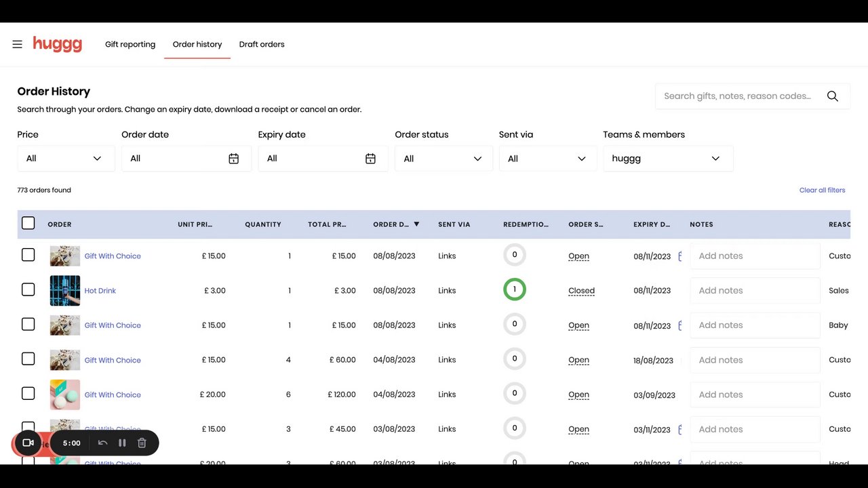Click the Open status in 18/08/2023 expiry row
The image size is (868, 488).
578,360
